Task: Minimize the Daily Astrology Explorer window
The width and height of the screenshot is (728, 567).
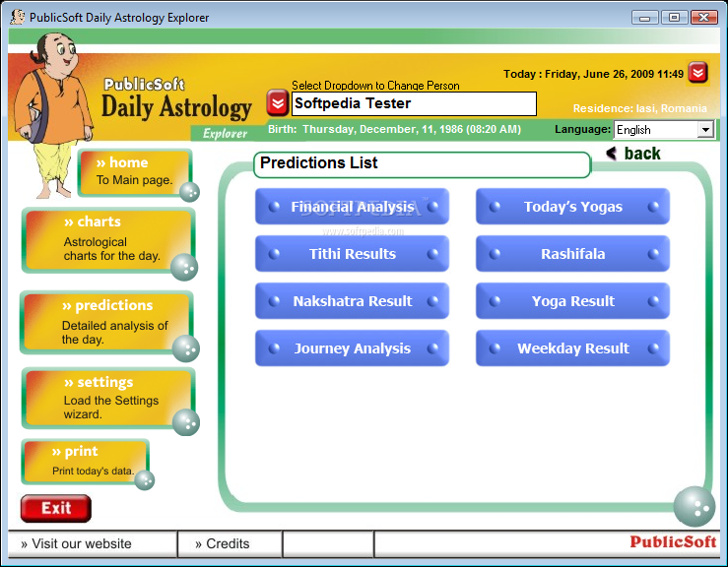Action: tap(644, 18)
